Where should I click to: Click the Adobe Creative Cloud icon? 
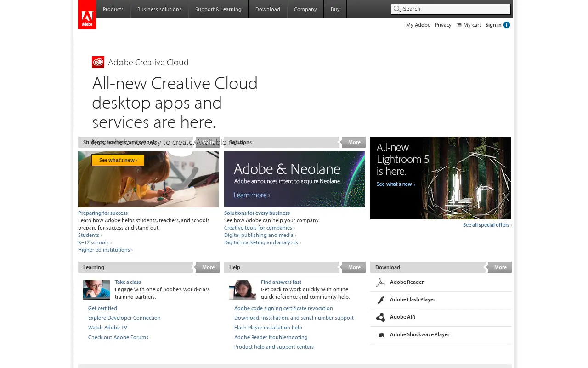coord(98,62)
